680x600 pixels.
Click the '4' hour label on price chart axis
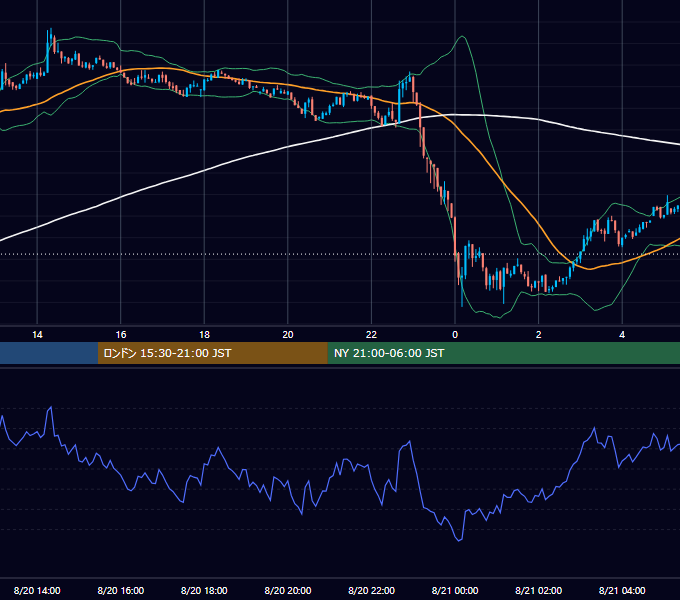point(622,335)
